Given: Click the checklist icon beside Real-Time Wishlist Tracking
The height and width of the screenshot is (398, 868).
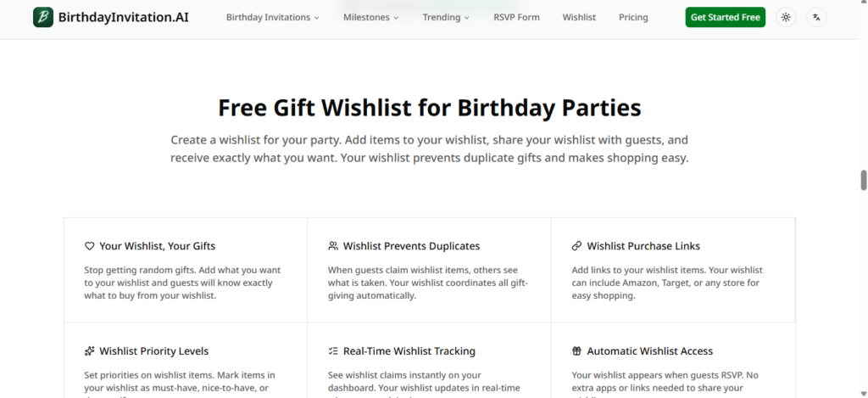Looking at the screenshot, I should (333, 351).
